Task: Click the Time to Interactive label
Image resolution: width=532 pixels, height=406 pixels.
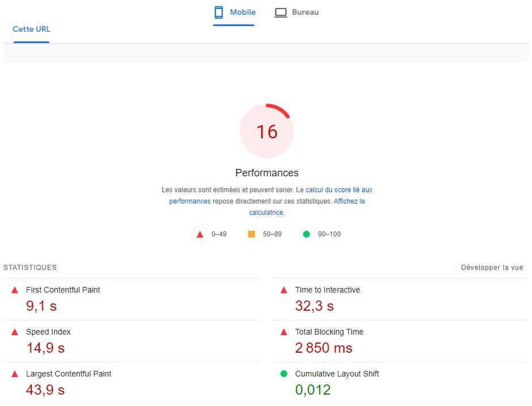Action: click(327, 290)
